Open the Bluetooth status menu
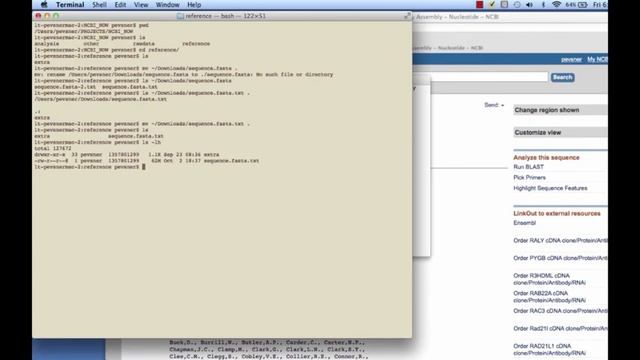 pyautogui.click(x=543, y=5)
